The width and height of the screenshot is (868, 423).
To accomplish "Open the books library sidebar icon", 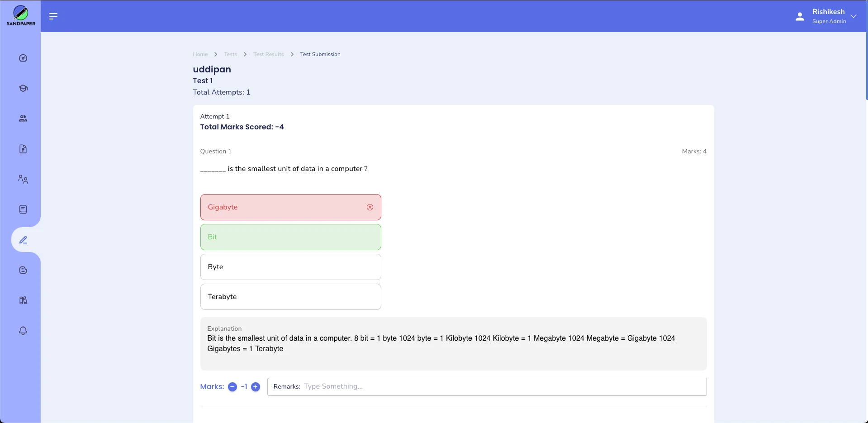I will 23,300.
